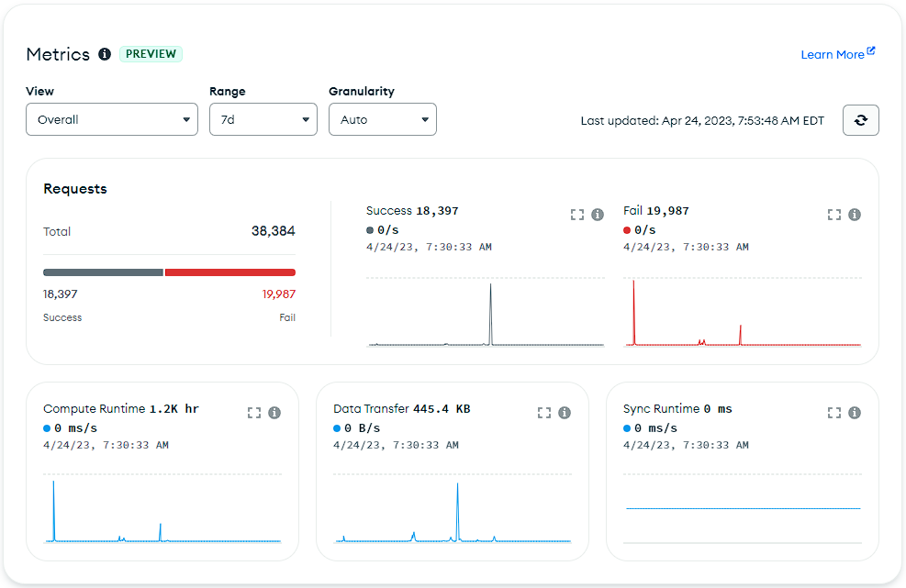Open the Granularity dropdown set to Auto
The image size is (906, 588).
pos(382,119)
